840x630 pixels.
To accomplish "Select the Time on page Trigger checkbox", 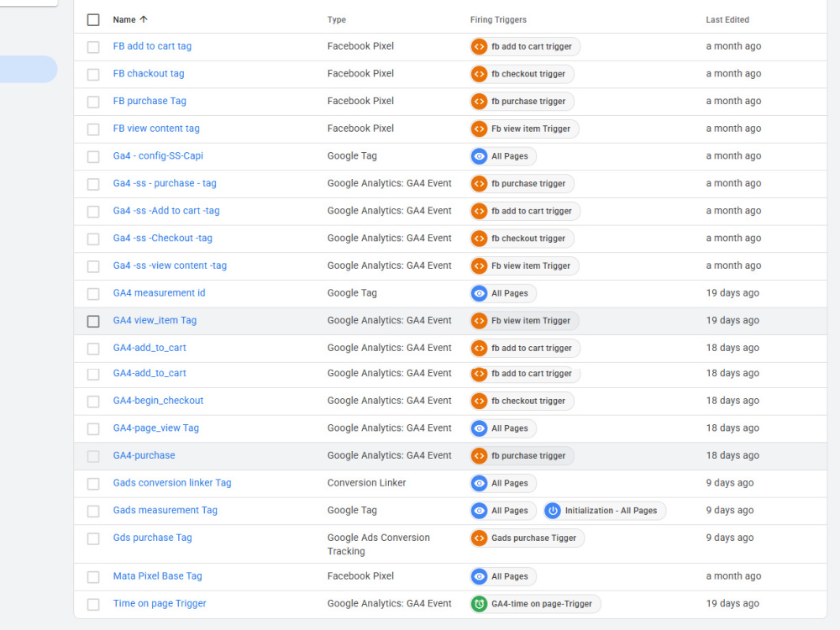I will (x=93, y=604).
